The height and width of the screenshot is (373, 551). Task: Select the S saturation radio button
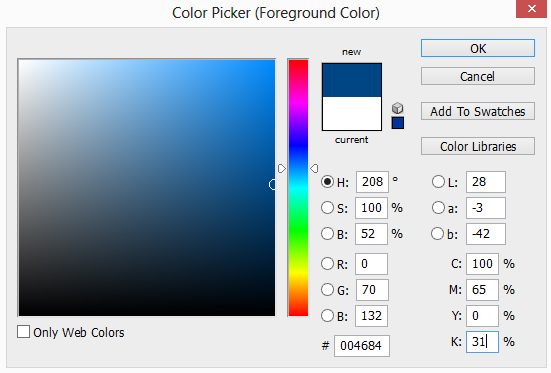(327, 208)
